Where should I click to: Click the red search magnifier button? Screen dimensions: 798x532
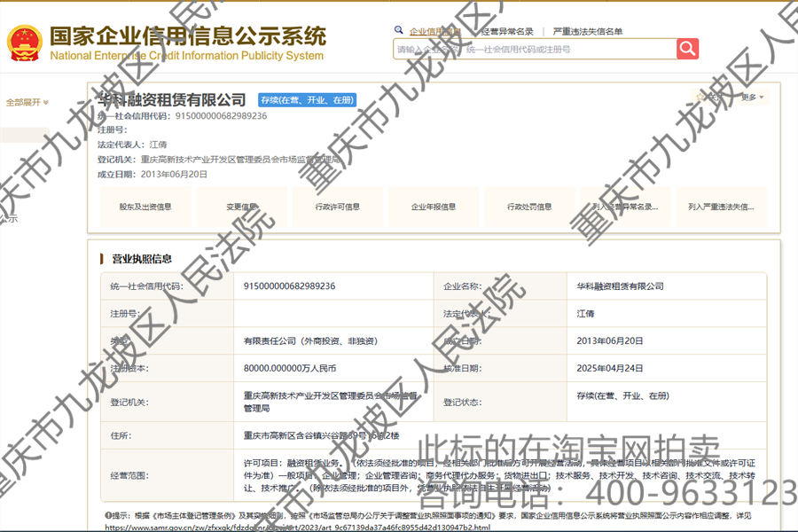687,49
